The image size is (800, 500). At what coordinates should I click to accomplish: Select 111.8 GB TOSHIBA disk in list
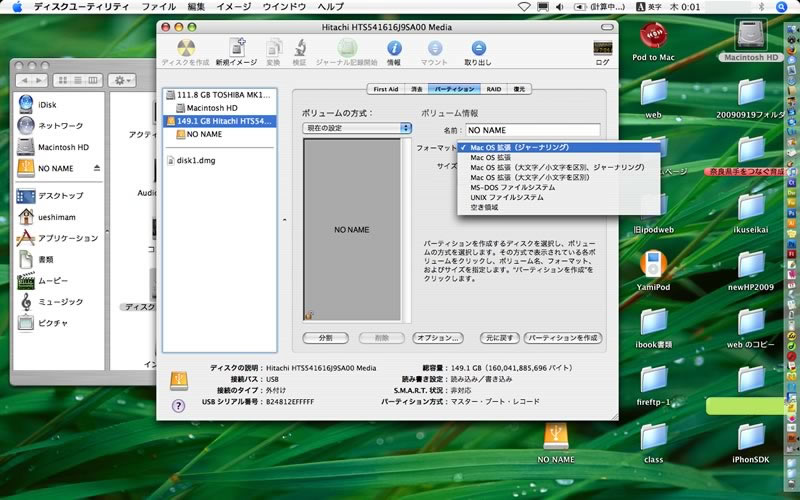219,95
